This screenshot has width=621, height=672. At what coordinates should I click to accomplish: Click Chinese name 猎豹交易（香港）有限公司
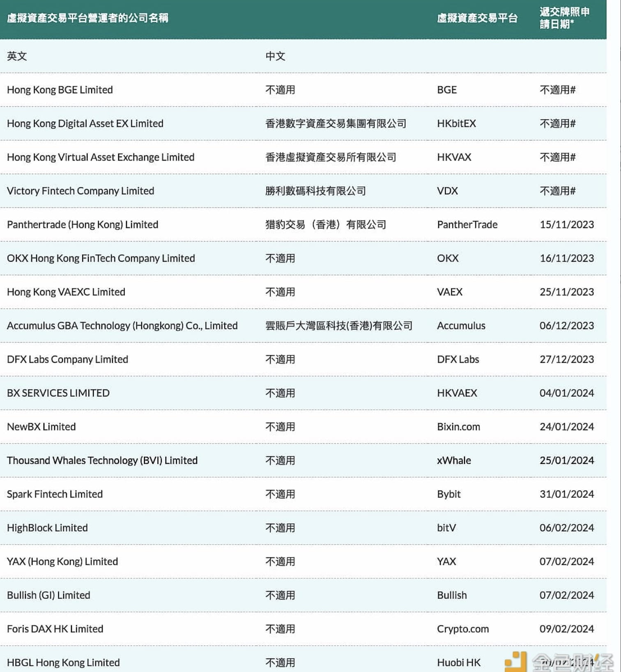(326, 225)
